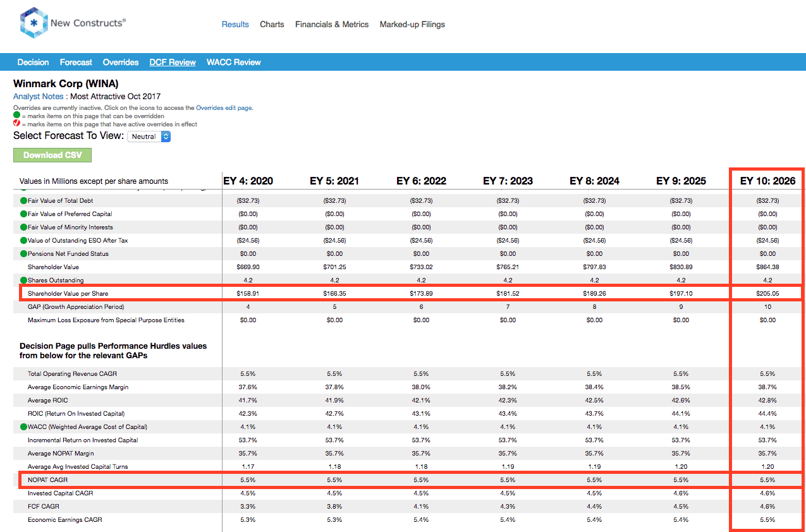Click the EY 7: 2023 column header
The image size is (806, 532).
[x=508, y=181]
